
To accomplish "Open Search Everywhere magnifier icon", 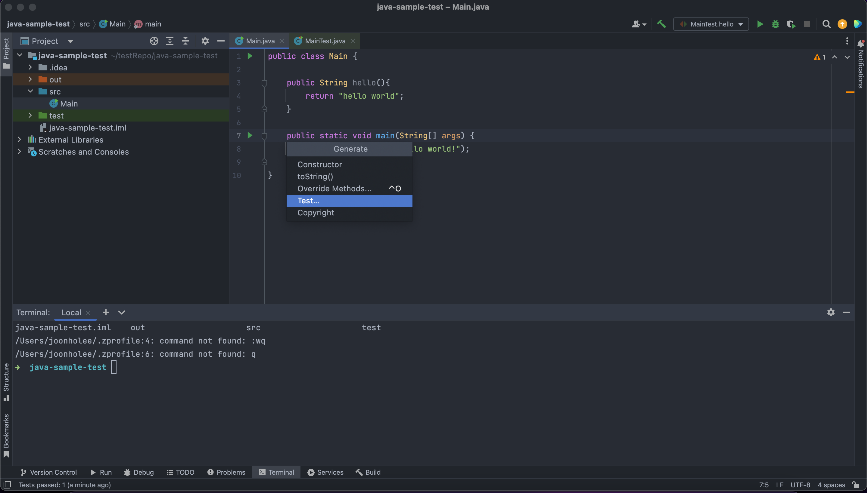I will (x=827, y=24).
